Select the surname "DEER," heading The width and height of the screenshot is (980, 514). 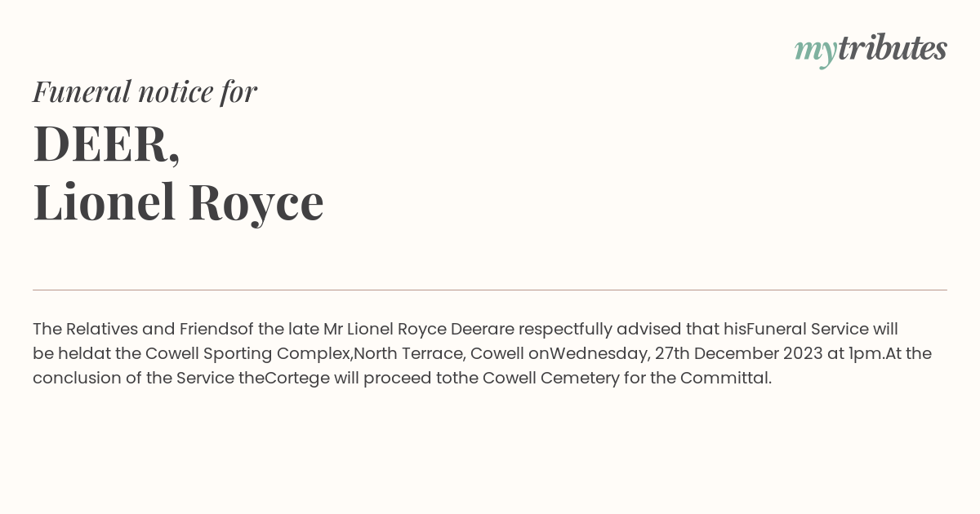pos(106,144)
